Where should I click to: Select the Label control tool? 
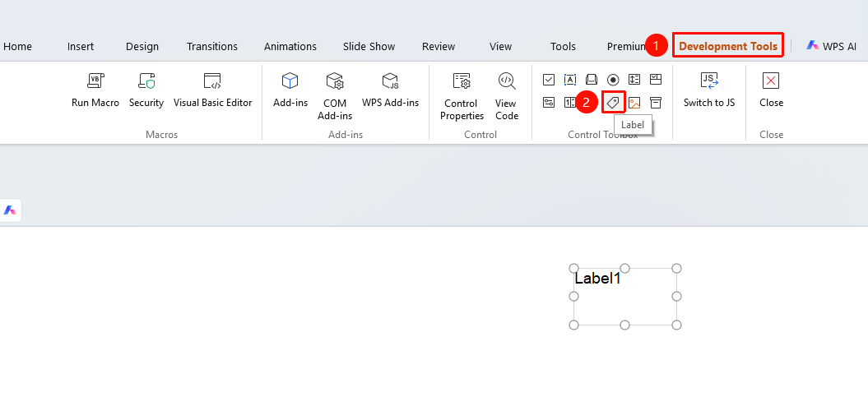(613, 103)
